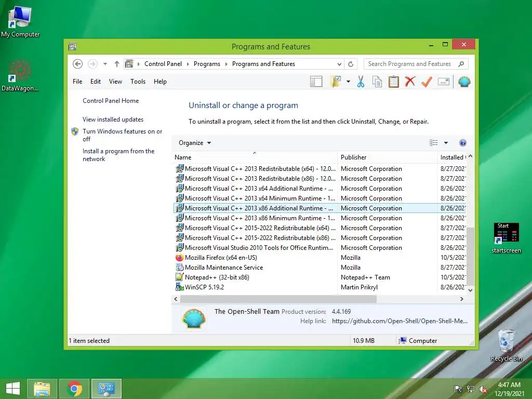
Task: Select Mozilla Firefox (x64 en-US) entry
Action: 320,257
